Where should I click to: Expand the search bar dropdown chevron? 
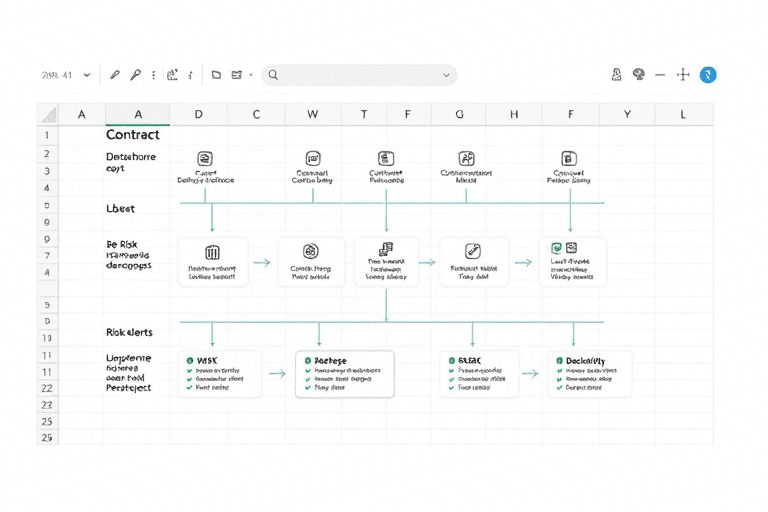pos(446,75)
